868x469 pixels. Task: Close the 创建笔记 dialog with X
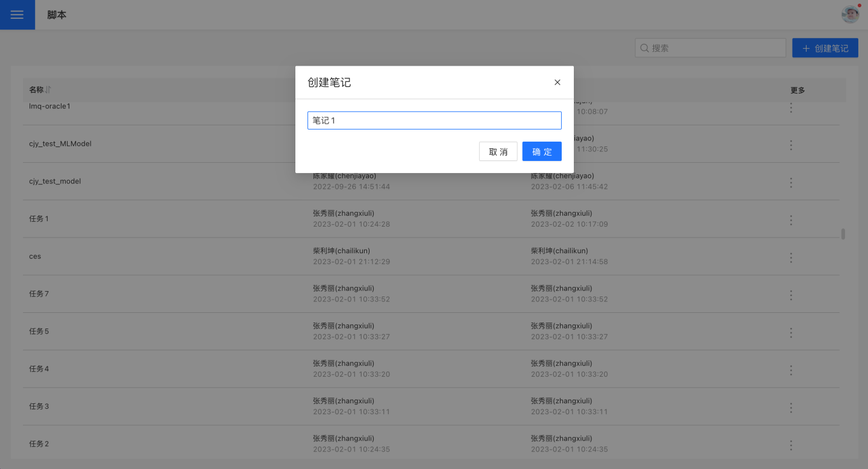(x=557, y=83)
